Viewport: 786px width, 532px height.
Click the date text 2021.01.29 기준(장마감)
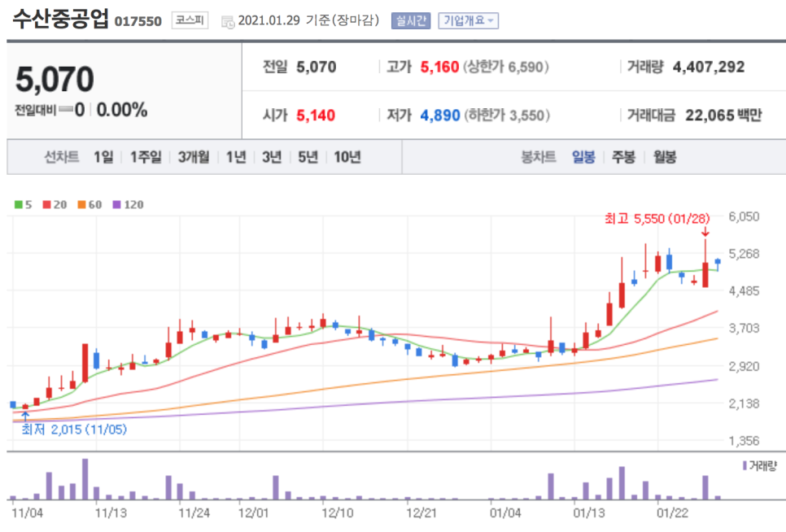point(309,20)
